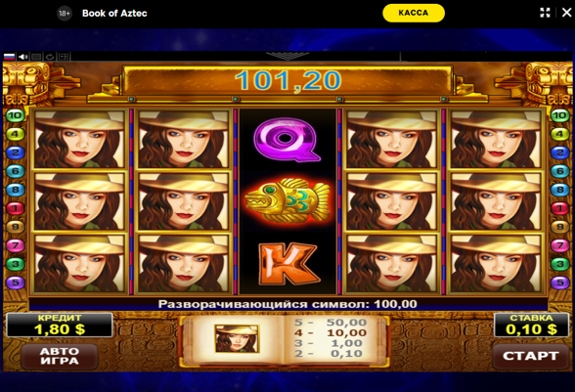
Task: Select the purple payline 5 on the right
Action: coord(560,283)
